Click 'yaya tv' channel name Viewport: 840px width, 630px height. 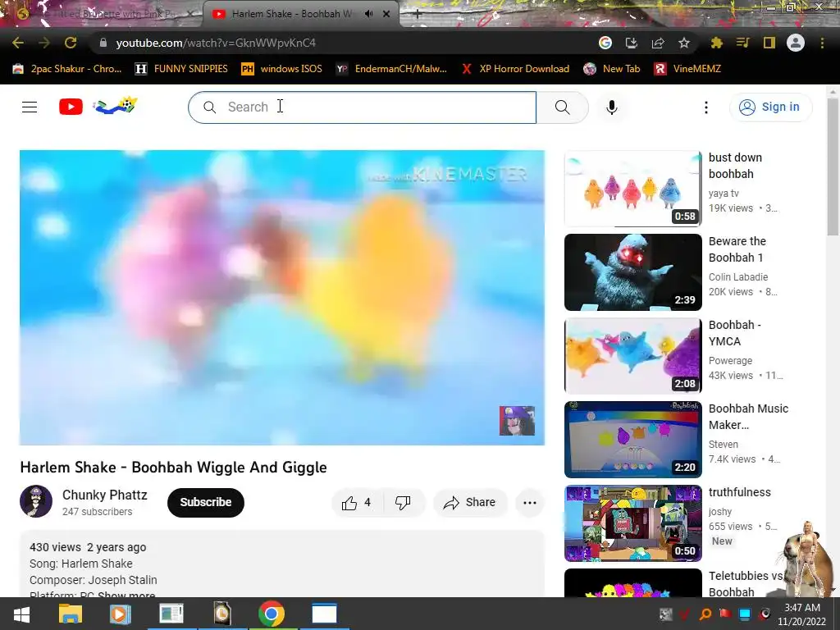coord(724,194)
